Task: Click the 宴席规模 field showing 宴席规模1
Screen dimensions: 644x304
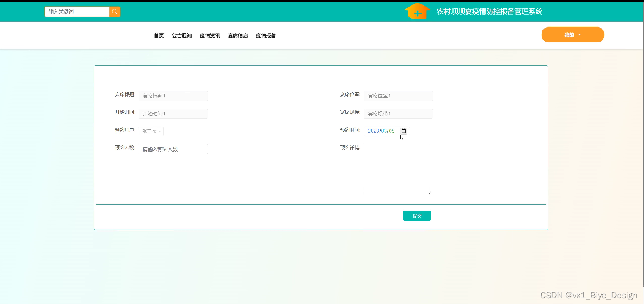Action: tap(398, 114)
